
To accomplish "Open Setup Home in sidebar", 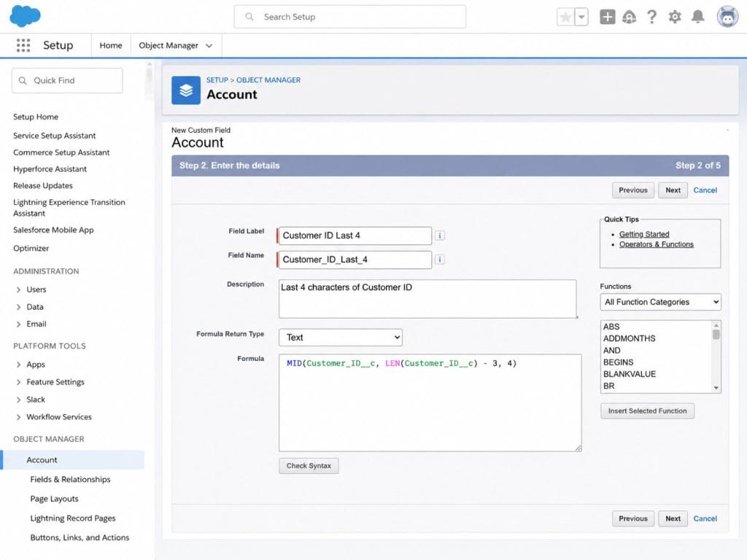I will pos(36,117).
